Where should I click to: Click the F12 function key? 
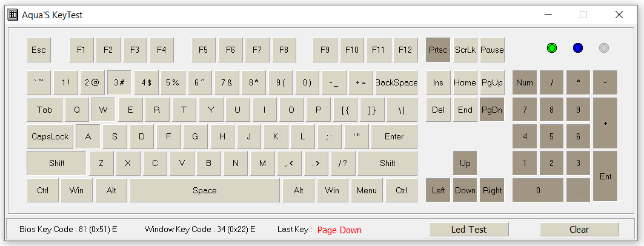click(405, 50)
